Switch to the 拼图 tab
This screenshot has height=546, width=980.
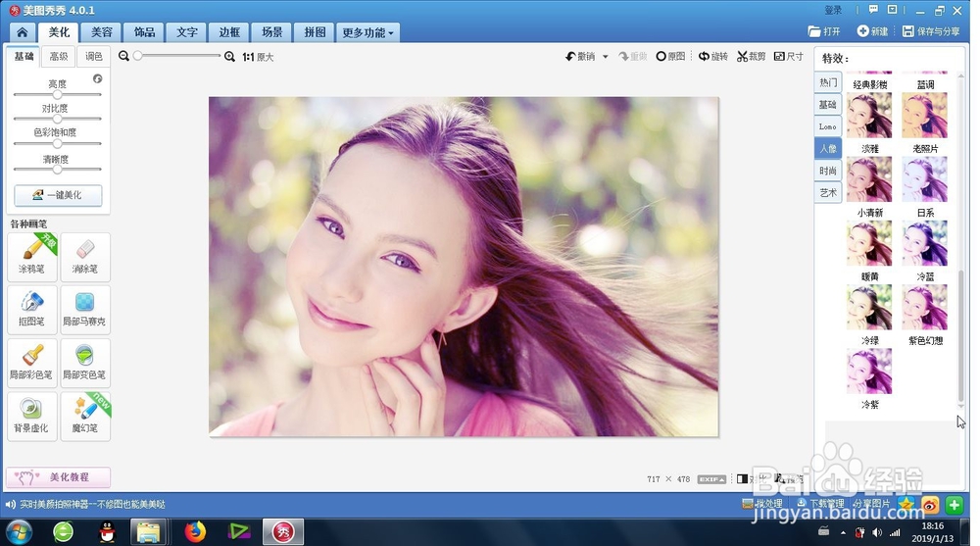coord(315,32)
